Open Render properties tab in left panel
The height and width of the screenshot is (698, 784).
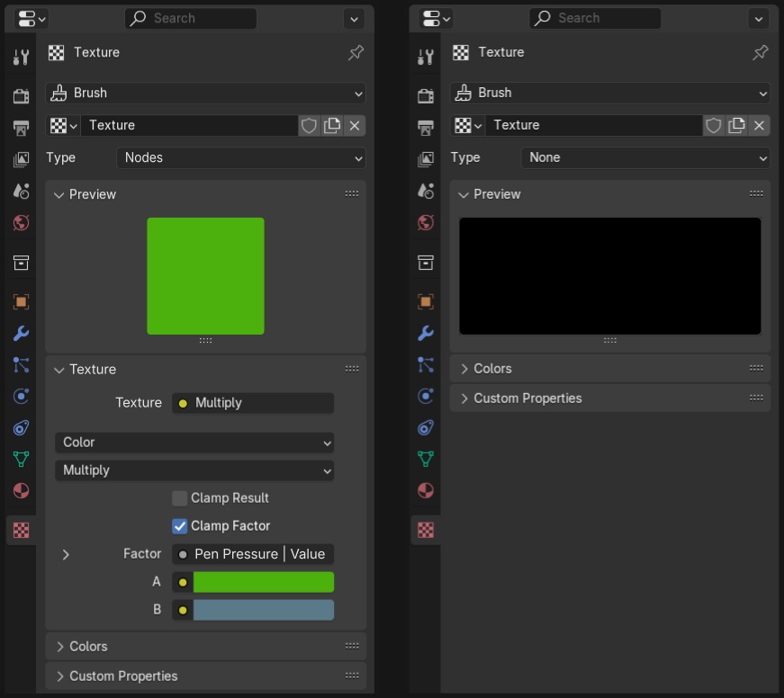point(21,95)
